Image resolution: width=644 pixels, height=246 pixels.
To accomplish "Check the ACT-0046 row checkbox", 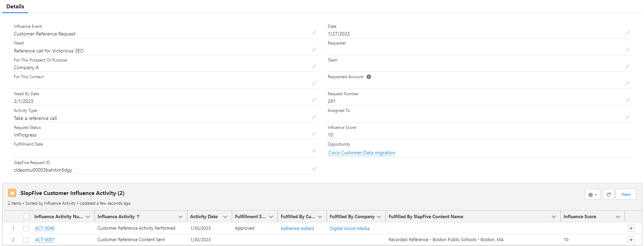I will [x=26, y=228].
